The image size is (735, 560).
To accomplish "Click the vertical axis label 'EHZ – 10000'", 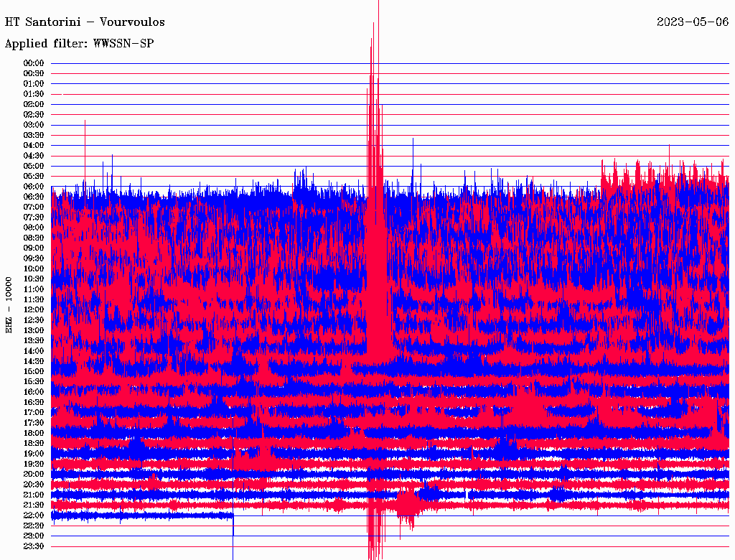I will pos(9,305).
